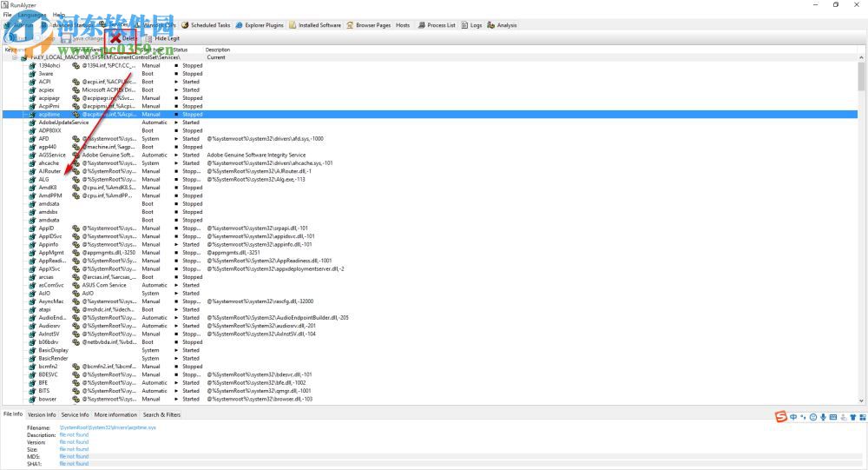Screen dimensions: 868x470
Task: Click the Browser Pages house icon
Action: [x=350, y=25]
